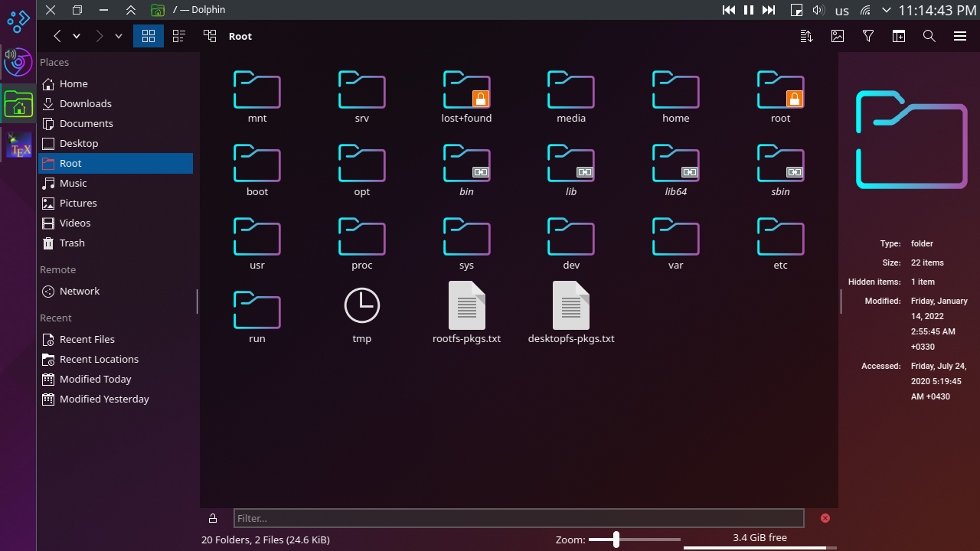Switch to Icons view mode
This screenshot has width=980, height=551.
click(x=149, y=36)
